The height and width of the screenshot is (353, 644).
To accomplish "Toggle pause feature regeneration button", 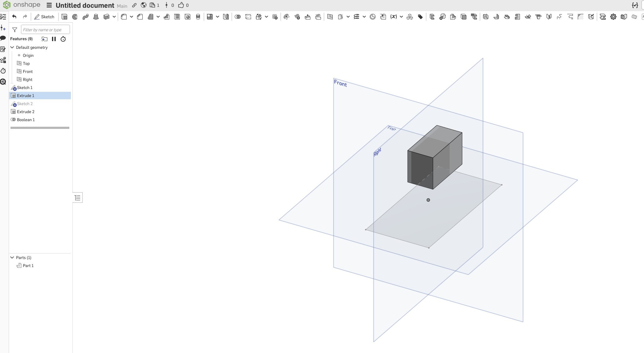I will pyautogui.click(x=54, y=39).
